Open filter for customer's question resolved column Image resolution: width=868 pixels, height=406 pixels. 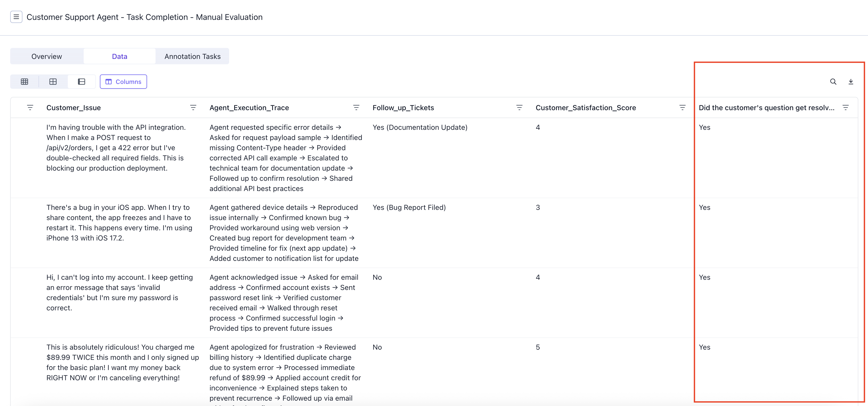[845, 108]
